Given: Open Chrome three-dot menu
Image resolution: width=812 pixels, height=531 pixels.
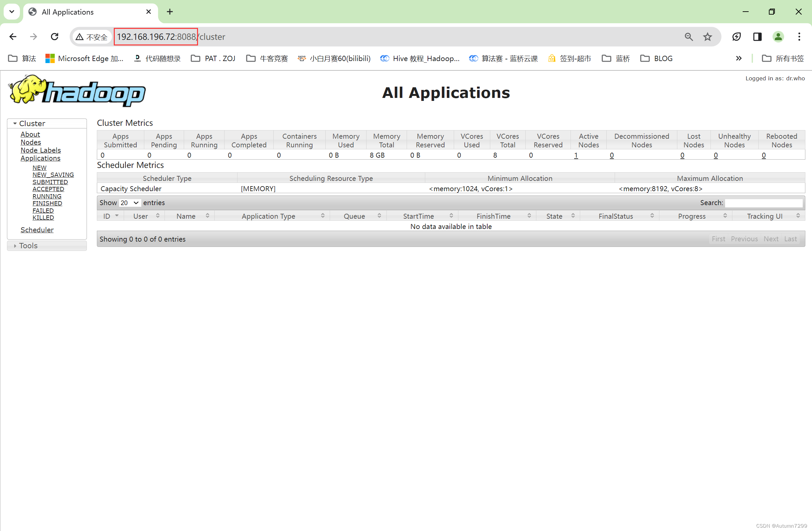Looking at the screenshot, I should pyautogui.click(x=799, y=37).
